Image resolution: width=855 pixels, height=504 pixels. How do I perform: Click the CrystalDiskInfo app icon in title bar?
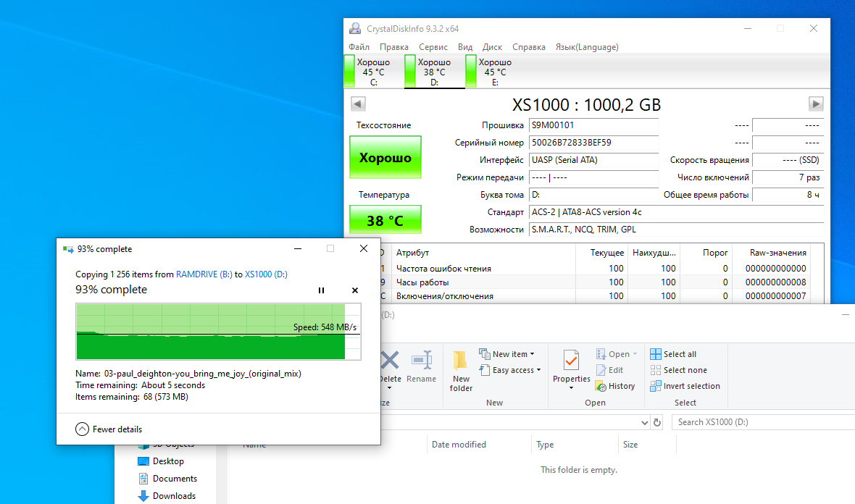click(355, 28)
